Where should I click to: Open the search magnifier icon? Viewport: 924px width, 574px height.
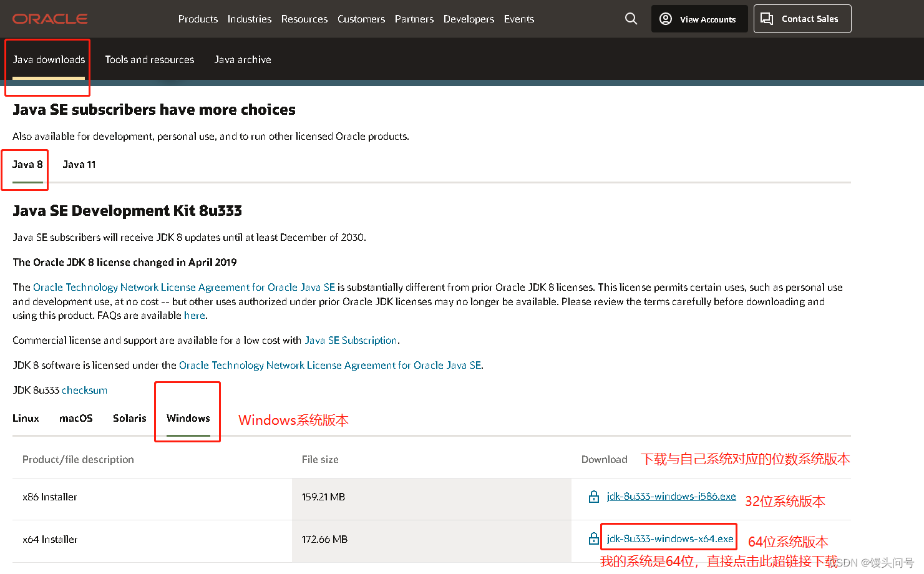tap(631, 19)
